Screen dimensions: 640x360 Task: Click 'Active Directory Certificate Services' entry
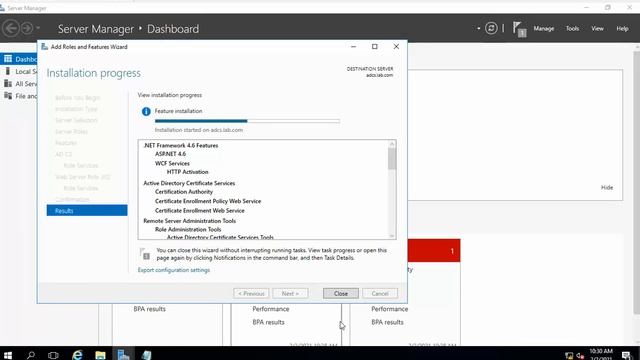pyautogui.click(x=189, y=183)
